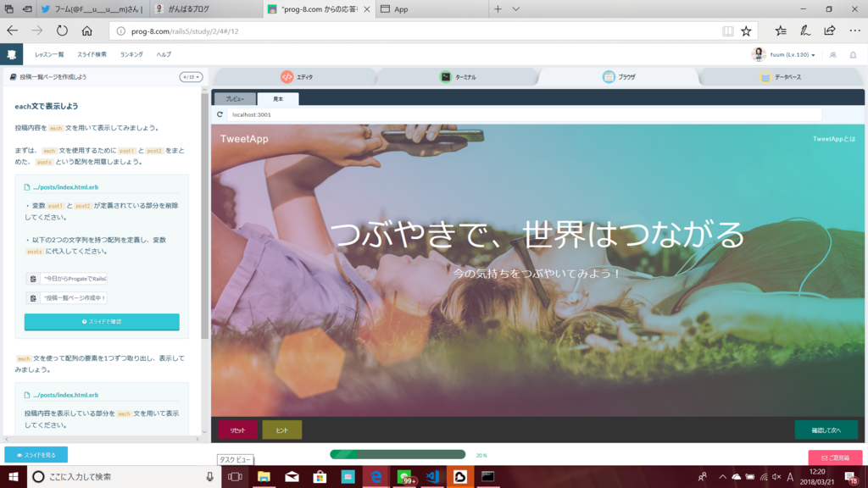868x488 pixels.
Task: Switch to the データベース tab
Action: [781, 77]
